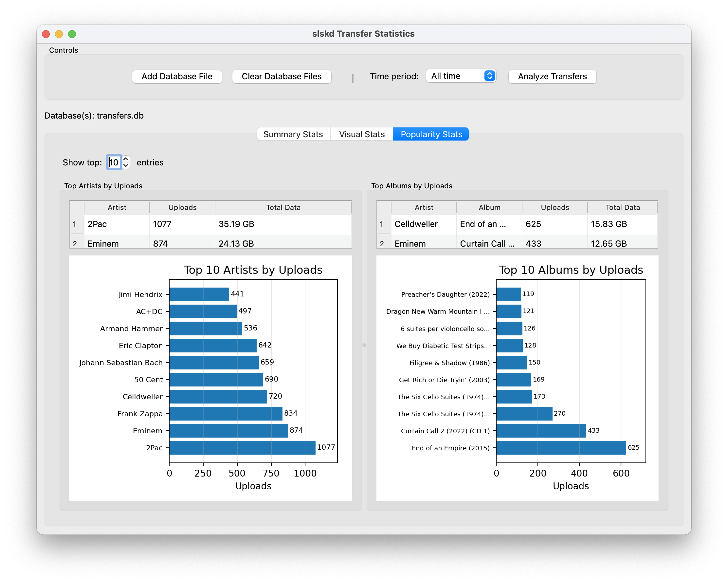Select the 'End of an ...' album cell
728x583 pixels.
tap(489, 224)
